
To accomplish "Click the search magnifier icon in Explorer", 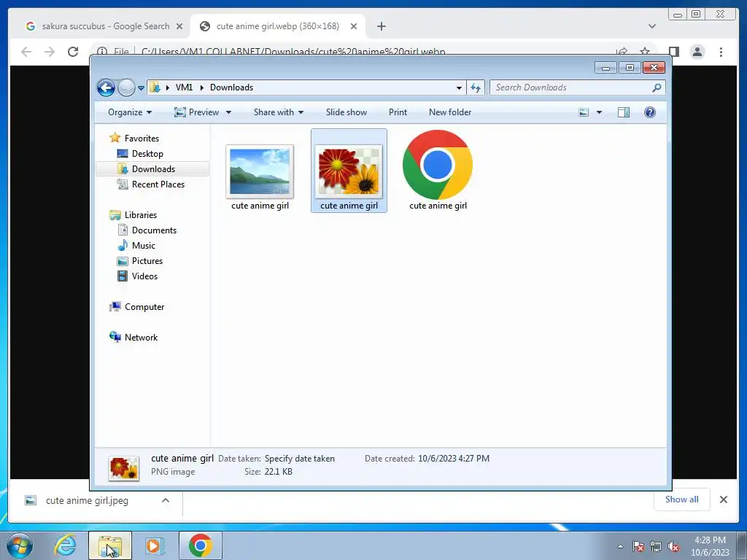I will click(657, 87).
